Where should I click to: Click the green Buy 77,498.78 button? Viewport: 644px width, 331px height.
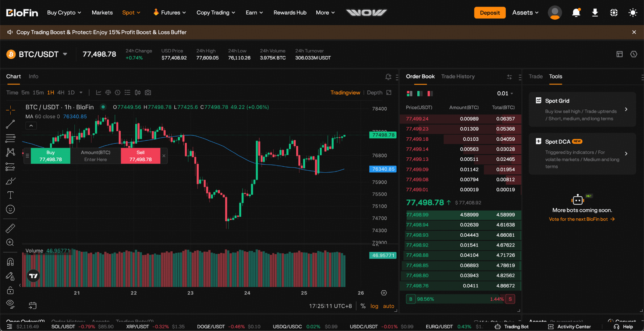click(51, 156)
